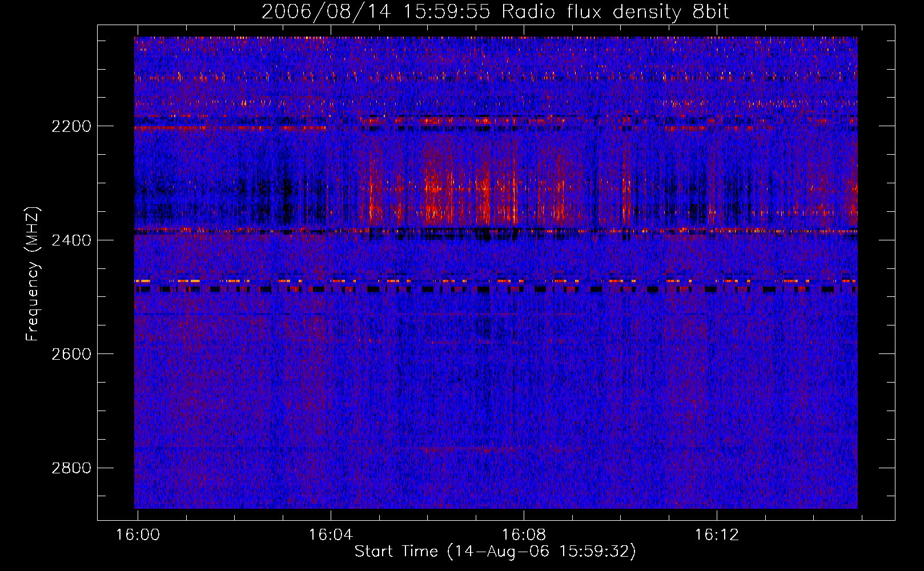
Task: Click the 'Start Time (14-Aug-06 15:59:32)' label
Action: click(496, 552)
